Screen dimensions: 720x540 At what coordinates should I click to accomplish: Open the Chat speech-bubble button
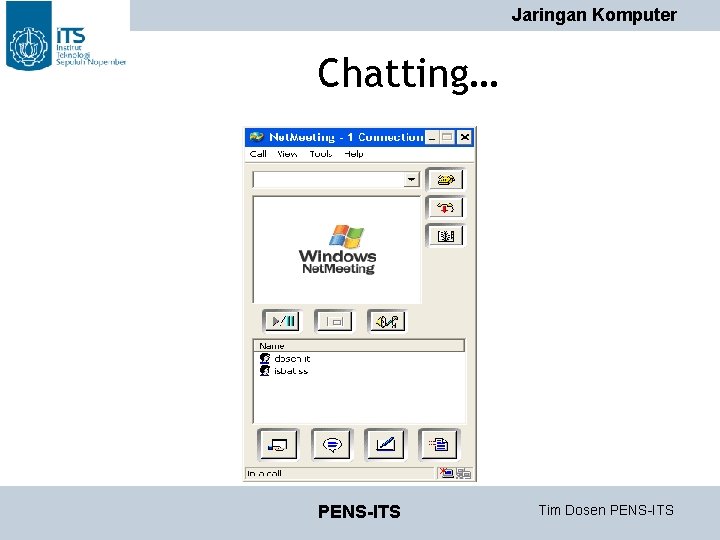tap(332, 444)
